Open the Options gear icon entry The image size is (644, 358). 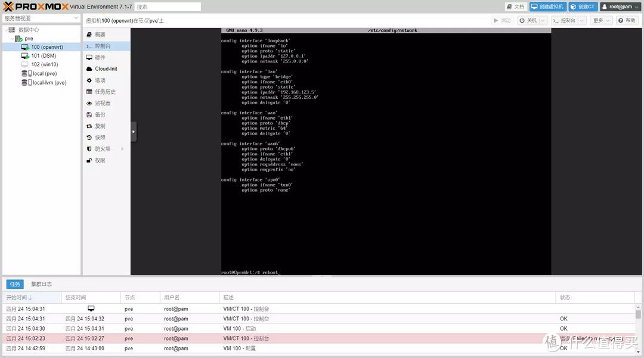[106, 80]
